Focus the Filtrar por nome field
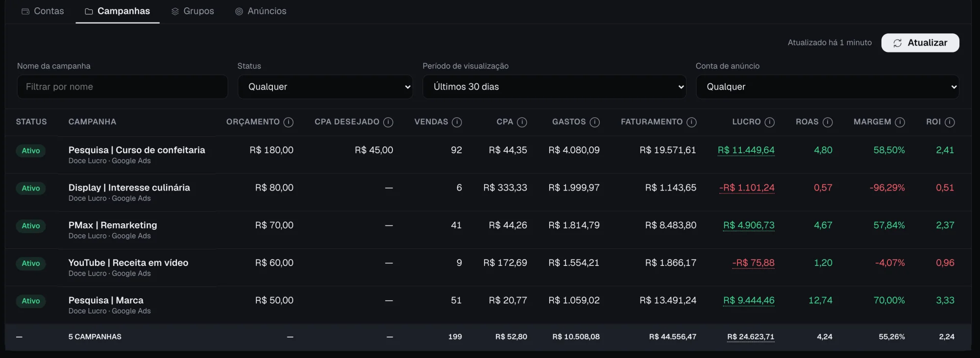 tap(122, 87)
